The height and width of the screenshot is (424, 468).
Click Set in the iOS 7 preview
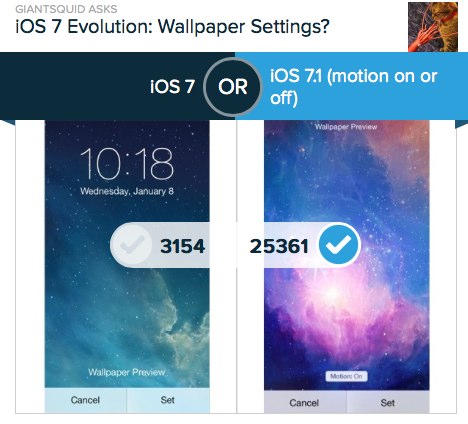click(168, 400)
